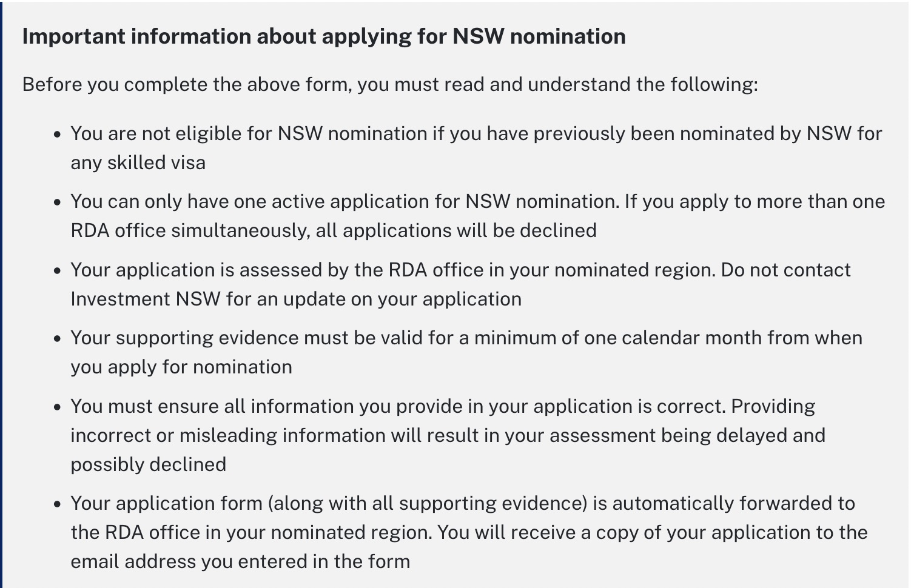Click the "Your application form (along with" line
This screenshot has width=911, height=588.
tap(462, 503)
